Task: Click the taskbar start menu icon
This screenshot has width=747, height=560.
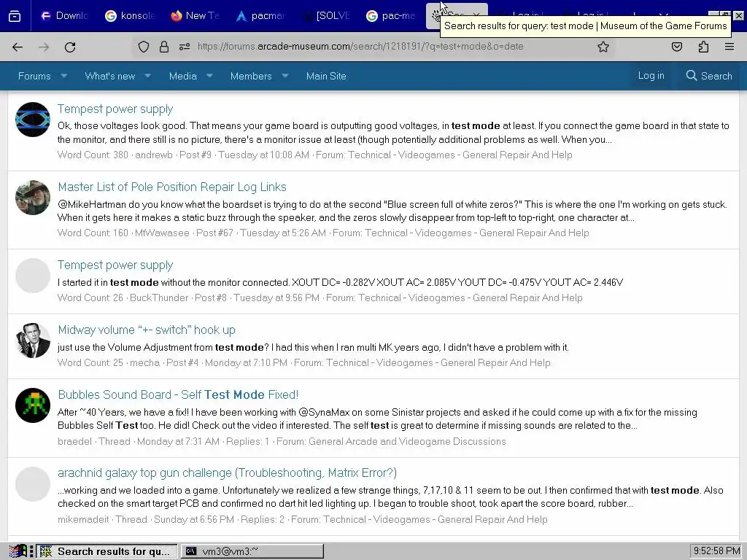Action: pyautogui.click(x=18, y=551)
